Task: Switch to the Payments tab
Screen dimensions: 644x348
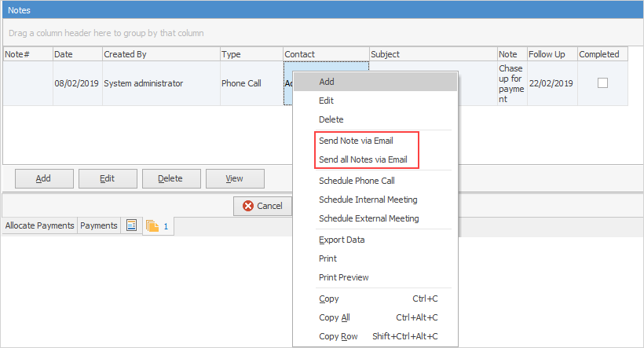Action: 99,225
